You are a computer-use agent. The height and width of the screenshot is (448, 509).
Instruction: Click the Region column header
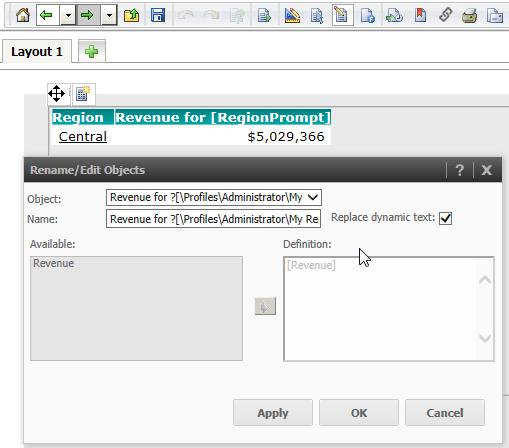pyautogui.click(x=83, y=117)
